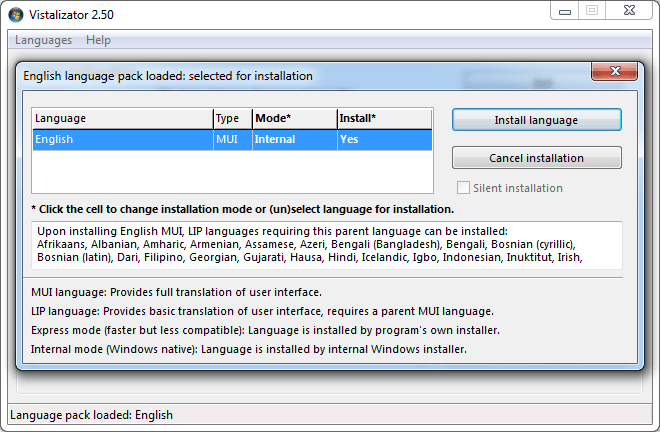This screenshot has height=432, width=660.
Task: Click the Language column header
Action: click(x=120, y=118)
